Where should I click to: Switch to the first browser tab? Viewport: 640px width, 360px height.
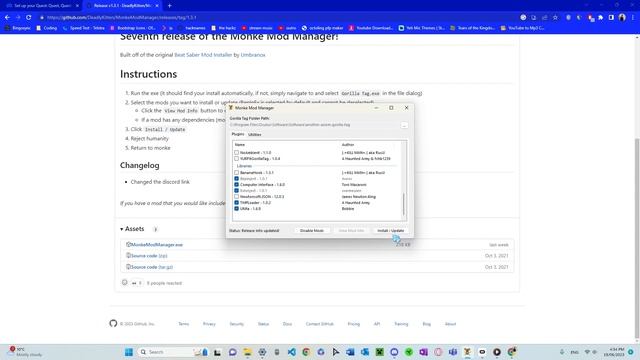(x=42, y=6)
